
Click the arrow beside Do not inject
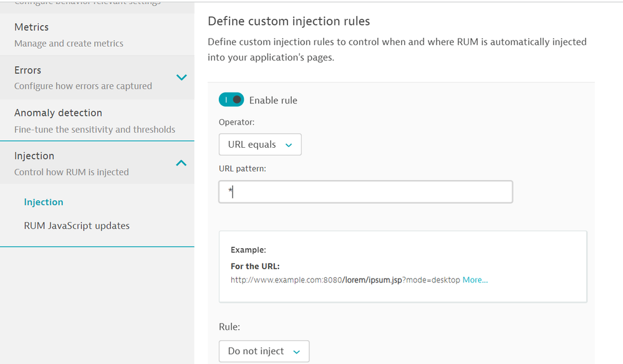(x=297, y=352)
